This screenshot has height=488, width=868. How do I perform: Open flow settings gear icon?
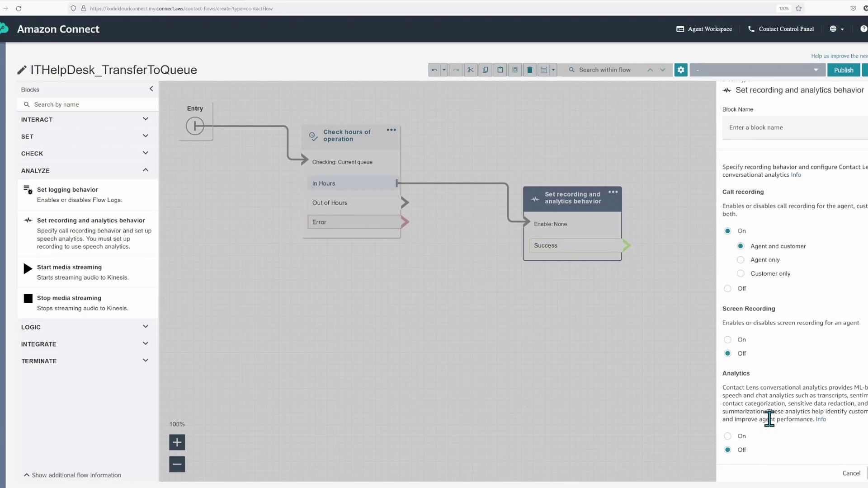(681, 70)
